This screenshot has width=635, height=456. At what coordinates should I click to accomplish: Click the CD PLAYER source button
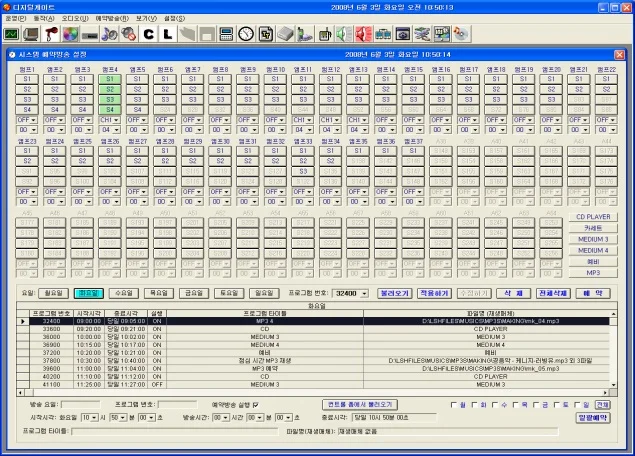593,217
